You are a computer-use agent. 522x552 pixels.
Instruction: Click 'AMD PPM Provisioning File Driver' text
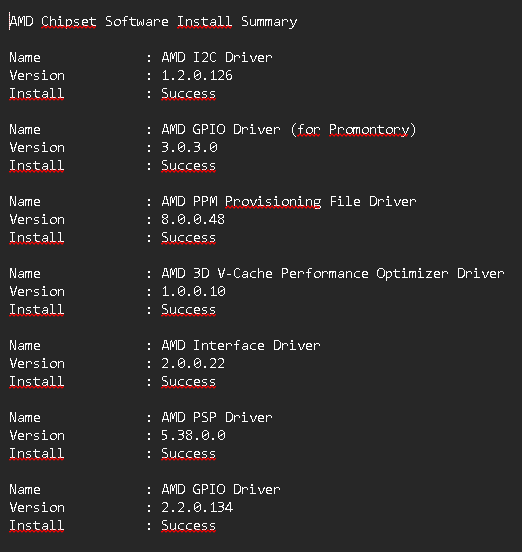coord(289,202)
